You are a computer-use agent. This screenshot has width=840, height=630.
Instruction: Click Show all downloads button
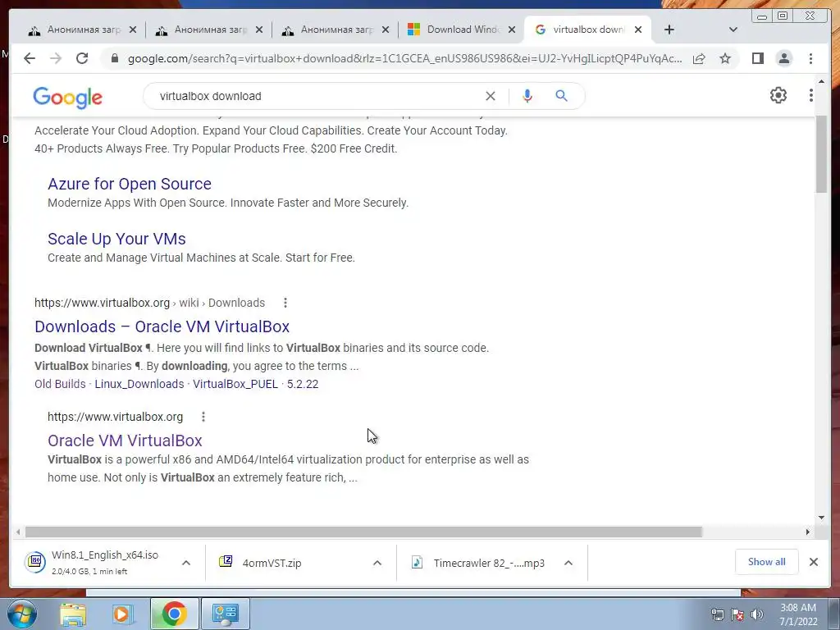pos(767,562)
